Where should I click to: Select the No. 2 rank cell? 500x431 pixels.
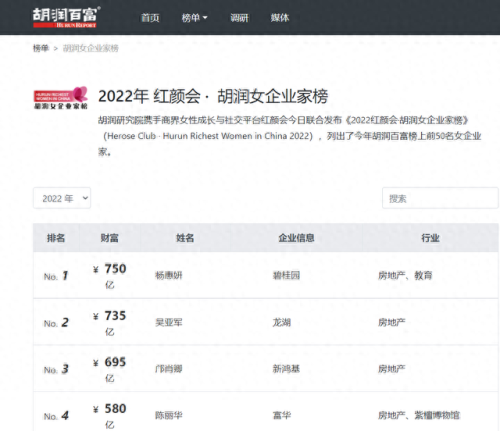(x=56, y=323)
